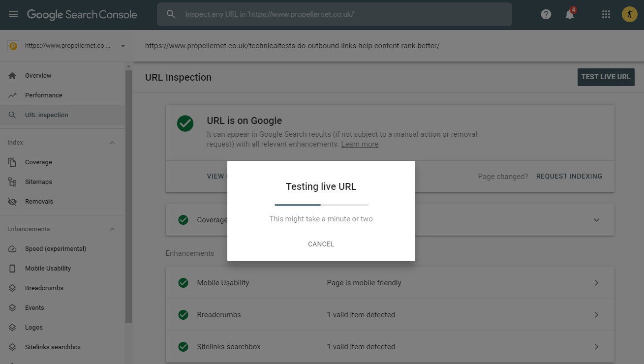Click the Mobile Usability phone icon
Screen dimensions: 644x364
13,269
